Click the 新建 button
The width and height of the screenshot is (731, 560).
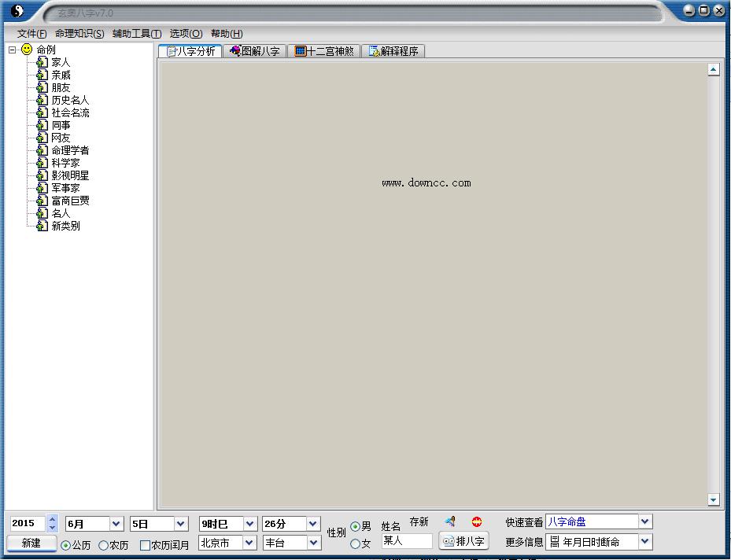tap(31, 543)
